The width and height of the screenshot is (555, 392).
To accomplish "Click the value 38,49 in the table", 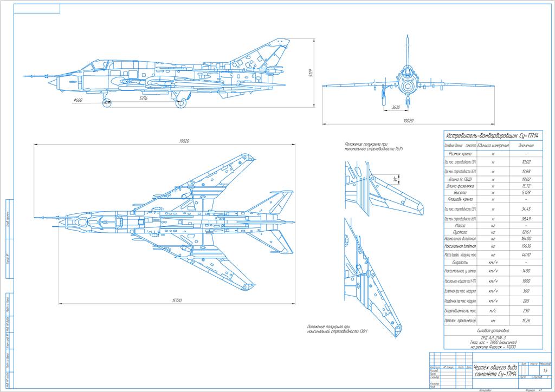I will (x=526, y=219).
